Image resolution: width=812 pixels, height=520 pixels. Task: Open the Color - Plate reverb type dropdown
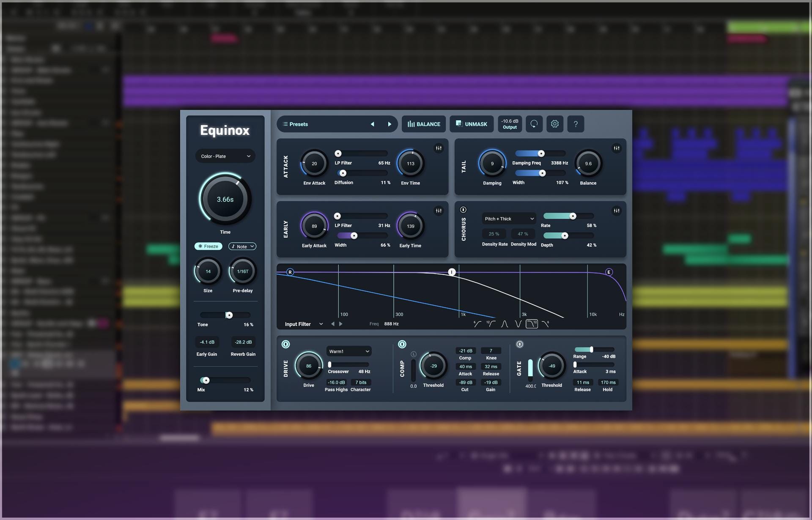point(225,156)
